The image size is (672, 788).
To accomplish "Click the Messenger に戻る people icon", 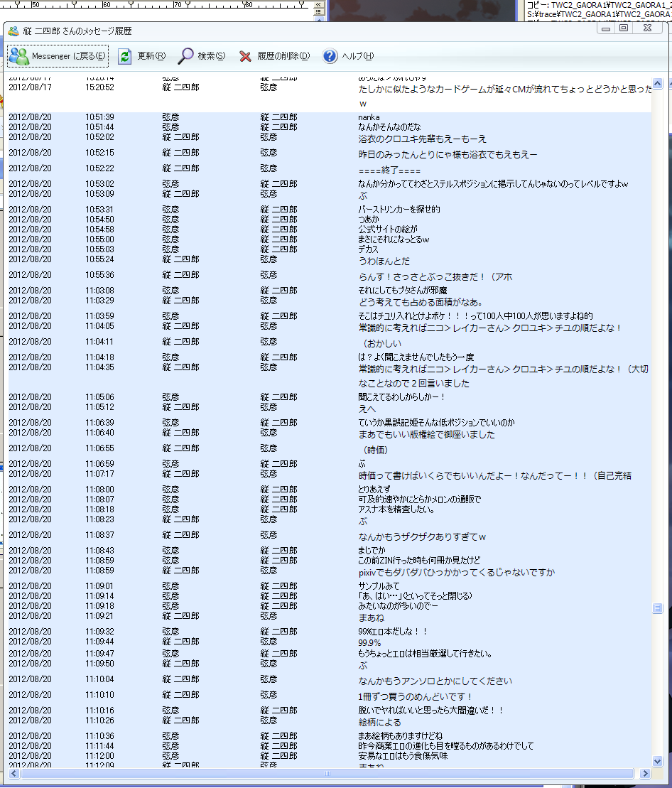I will tap(19, 56).
